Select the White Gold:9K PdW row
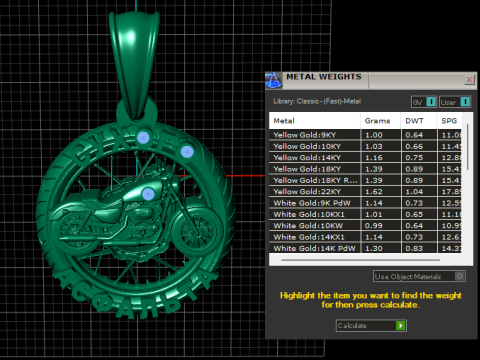 coord(365,203)
